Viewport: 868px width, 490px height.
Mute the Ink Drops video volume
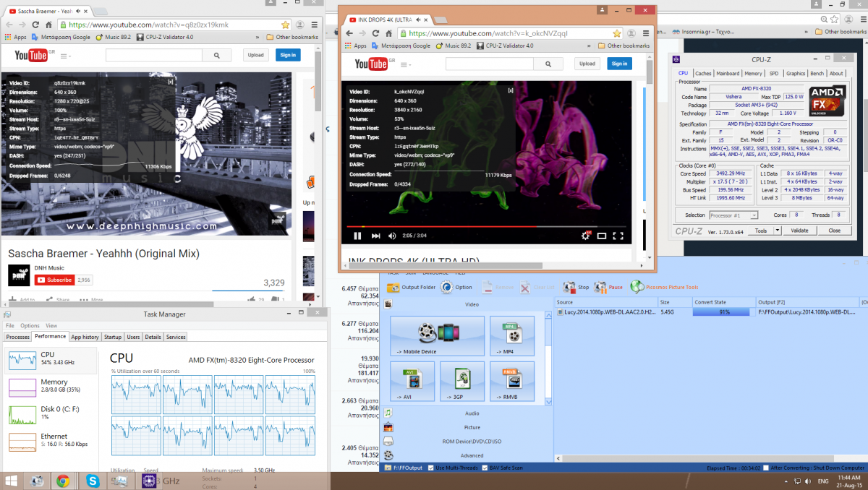393,236
